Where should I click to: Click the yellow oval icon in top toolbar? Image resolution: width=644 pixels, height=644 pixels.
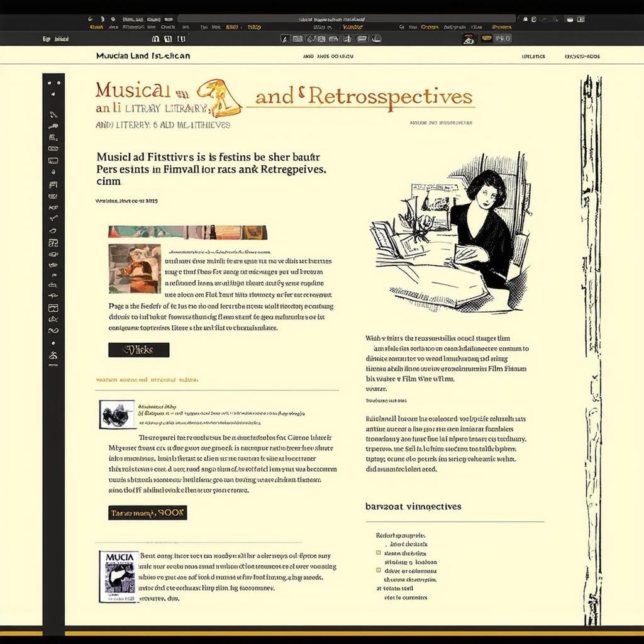(x=487, y=38)
